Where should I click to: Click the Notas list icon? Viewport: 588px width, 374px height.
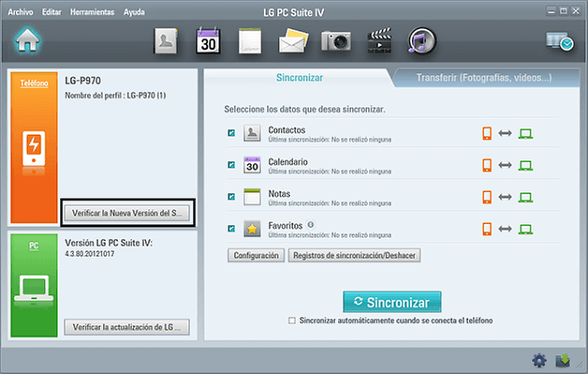tap(252, 197)
